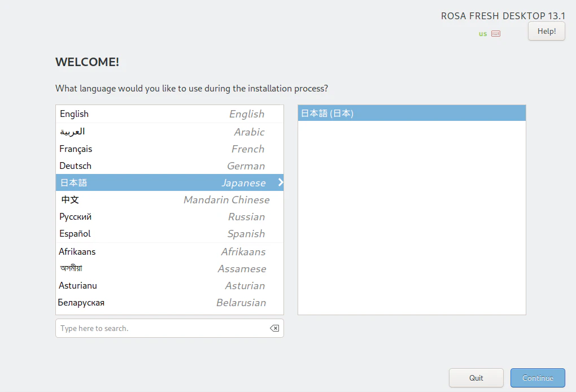Choose Deutsch (German) language

[x=169, y=165]
